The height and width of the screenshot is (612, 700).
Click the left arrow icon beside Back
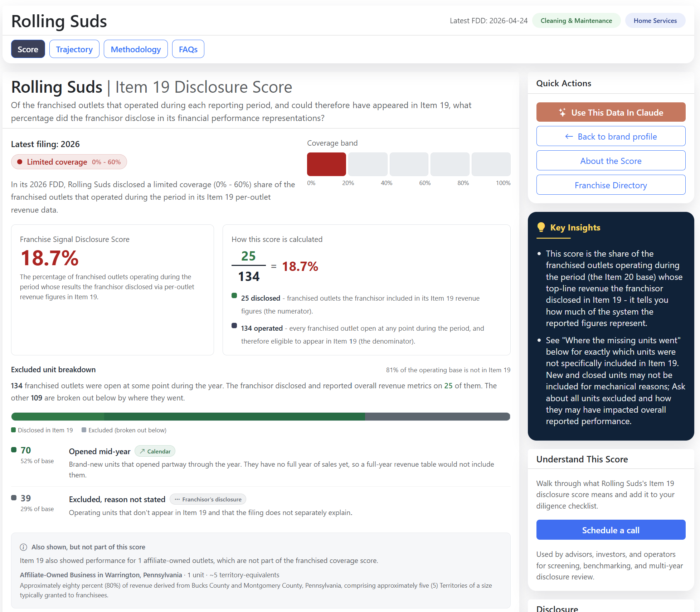click(x=569, y=136)
